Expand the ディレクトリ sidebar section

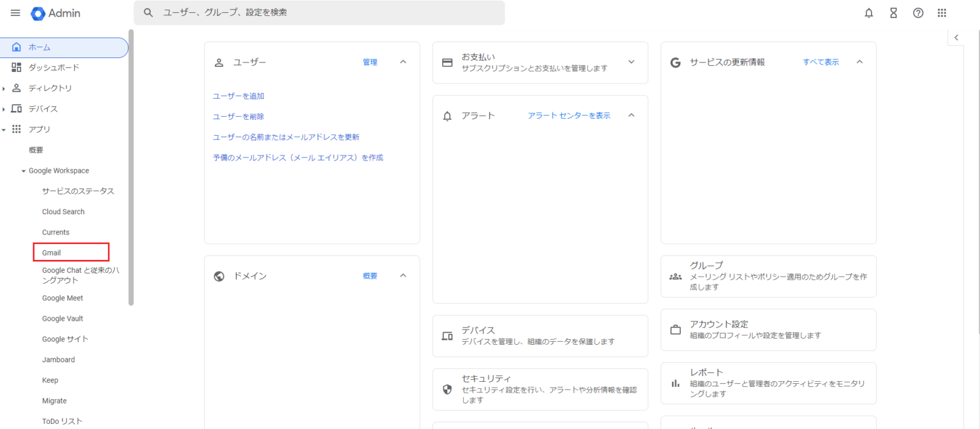point(4,89)
